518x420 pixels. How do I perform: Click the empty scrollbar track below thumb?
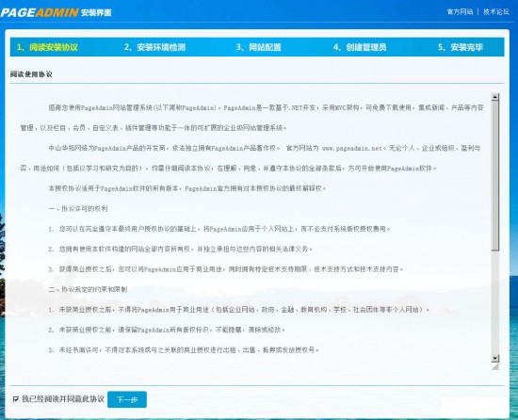point(494,303)
